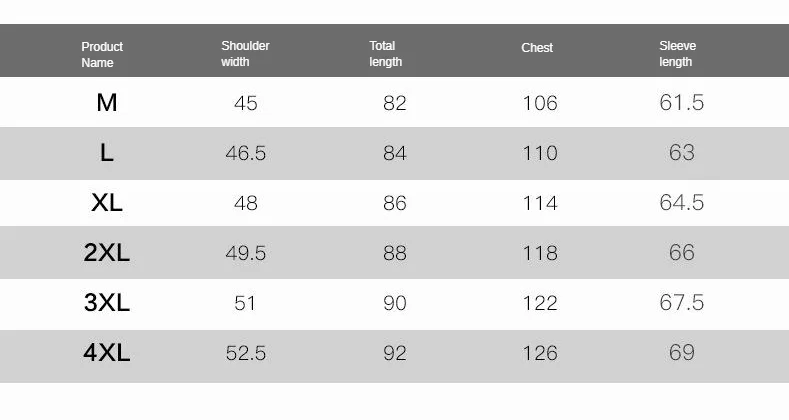Click the 2XL size label
Image resolution: width=789 pixels, height=420 pixels.
107,253
